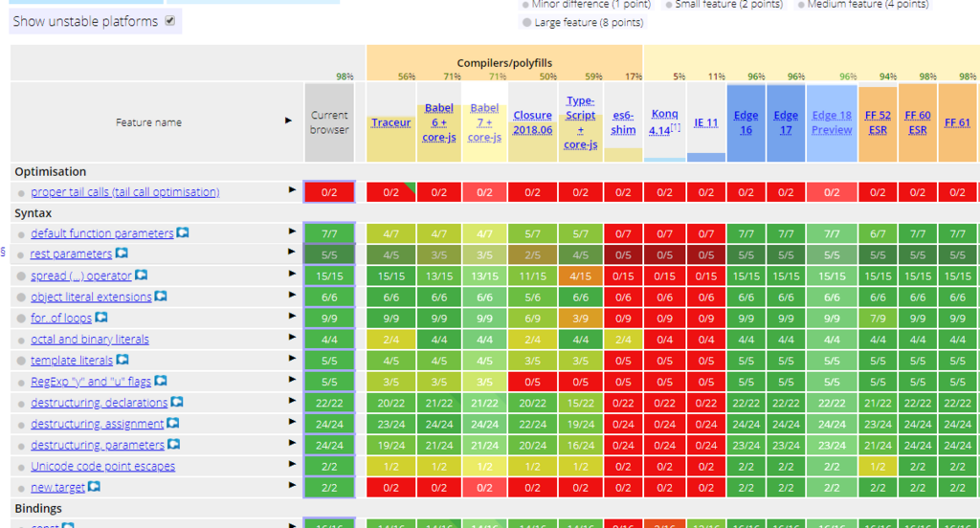The image size is (980, 528).
Task: Select FF 60 ESR column header
Action: [x=918, y=122]
